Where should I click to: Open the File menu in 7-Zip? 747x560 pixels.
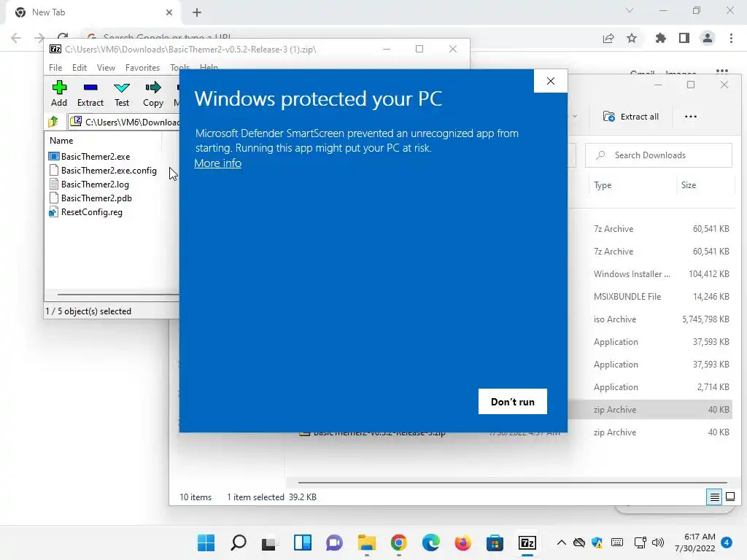55,68
